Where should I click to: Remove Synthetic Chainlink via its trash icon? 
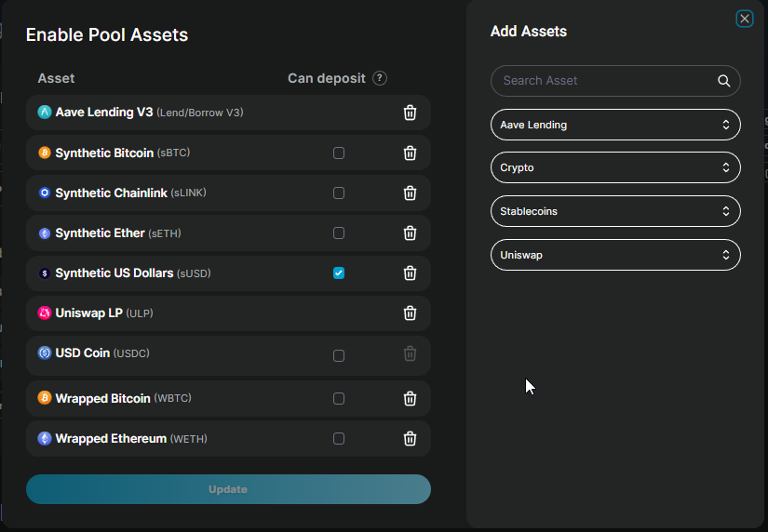410,193
